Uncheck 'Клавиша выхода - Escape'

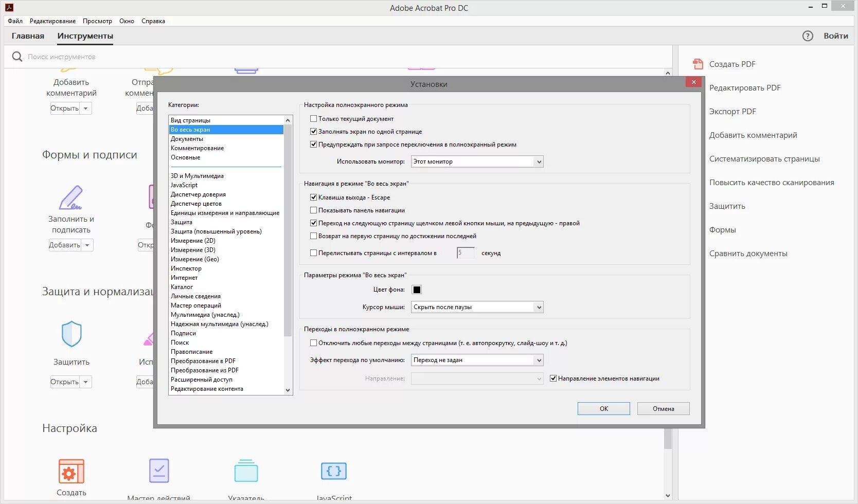tap(313, 197)
